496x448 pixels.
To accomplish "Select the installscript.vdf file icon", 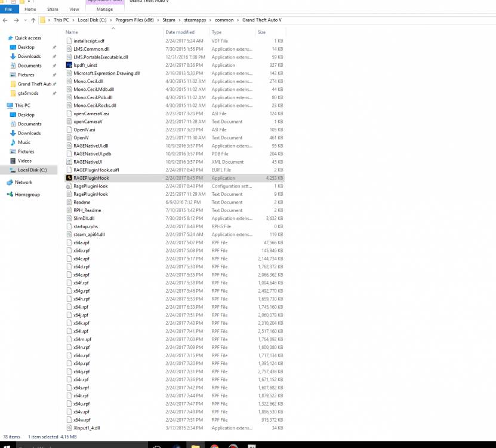I will pos(69,41).
